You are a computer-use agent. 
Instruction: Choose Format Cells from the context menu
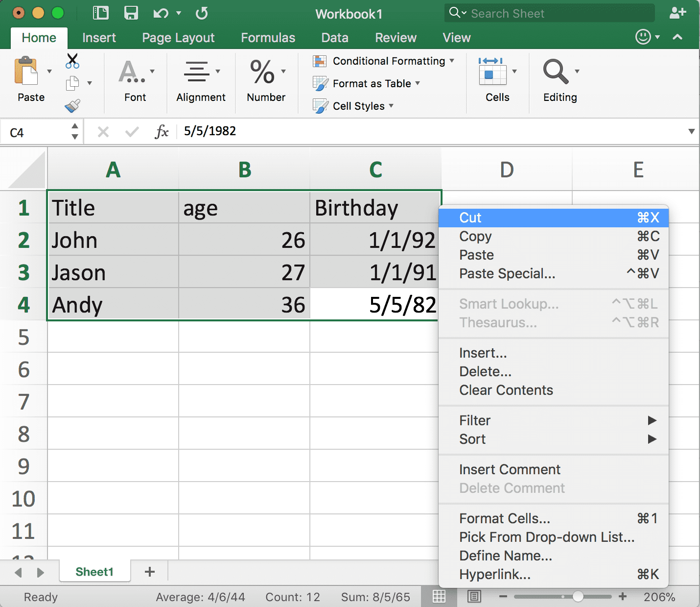point(504,518)
